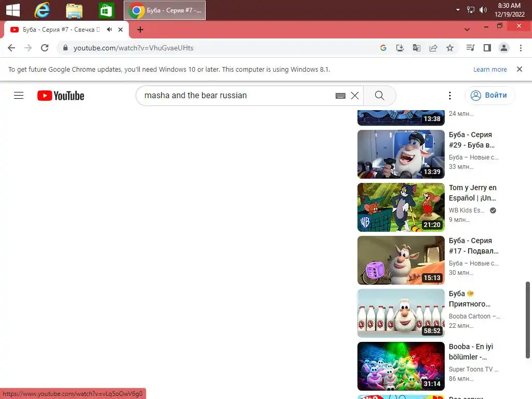Image resolution: width=532 pixels, height=399 pixels.
Task: Open network status tray icon
Action: point(471,10)
